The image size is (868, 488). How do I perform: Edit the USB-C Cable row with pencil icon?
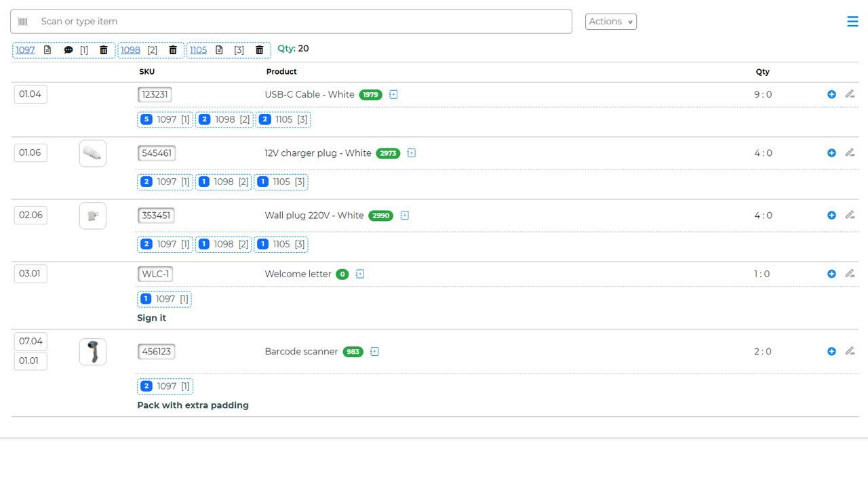(850, 94)
